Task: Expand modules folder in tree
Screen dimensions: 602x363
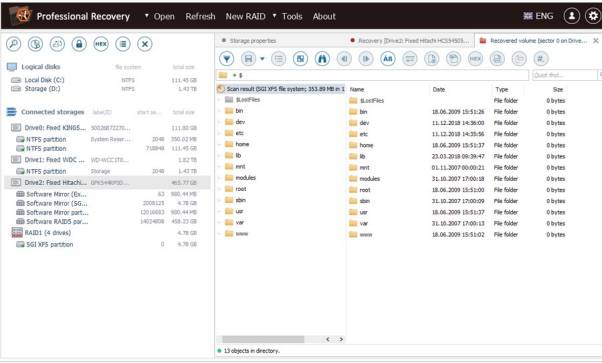Action: coord(220,178)
